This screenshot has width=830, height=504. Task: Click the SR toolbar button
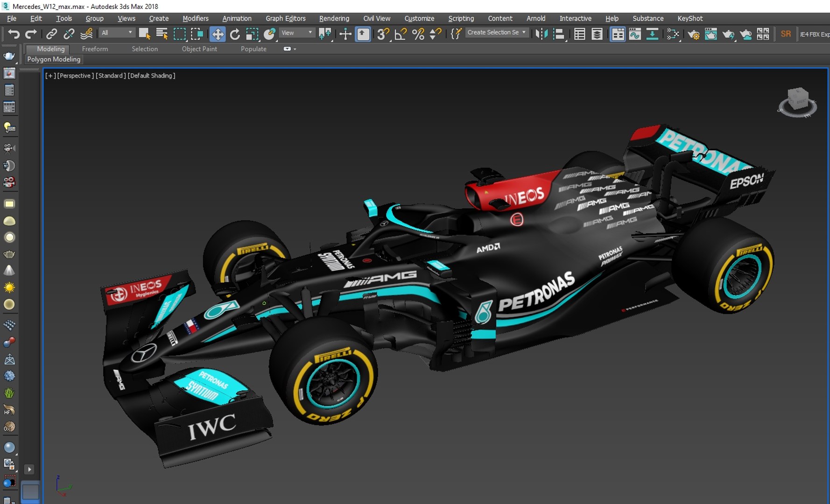pyautogui.click(x=786, y=34)
